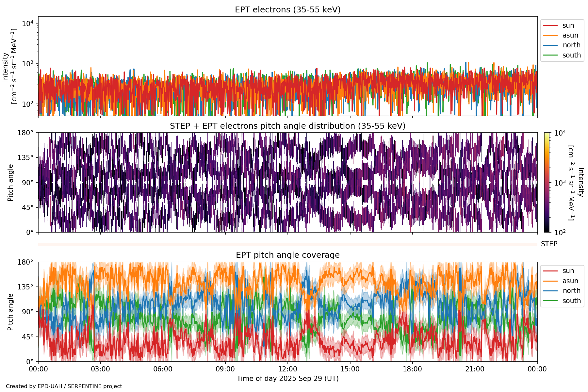Select asun entry in the top legend

click(570, 35)
